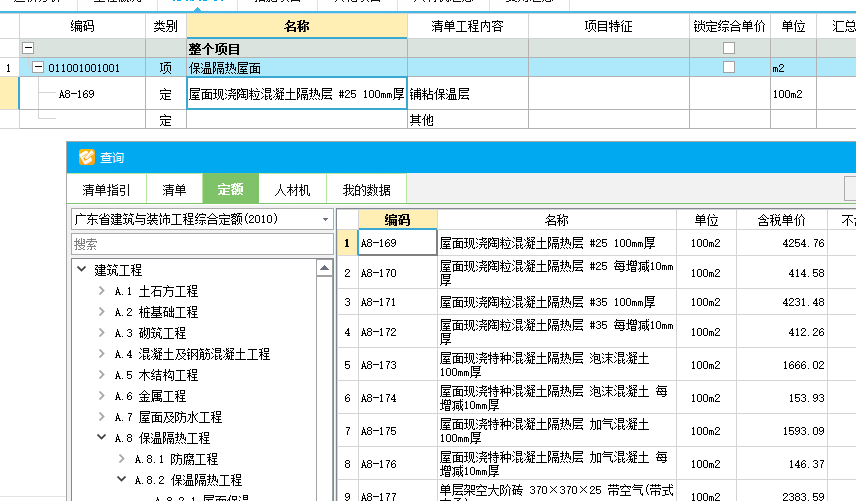Click 名称 header in top table

point(297,26)
